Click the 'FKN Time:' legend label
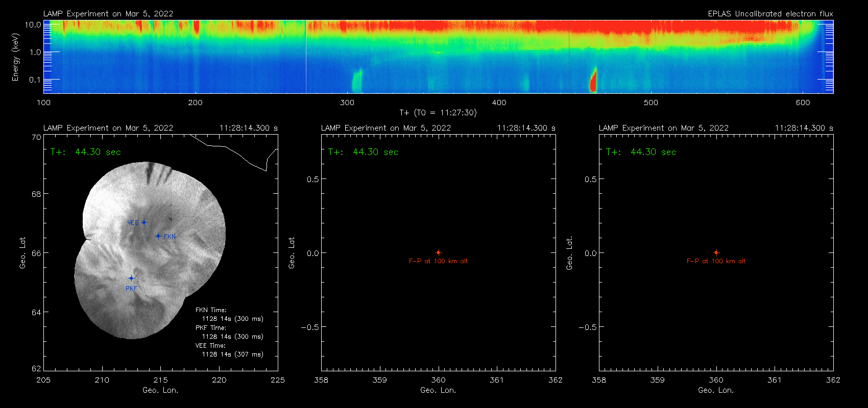The image size is (868, 408). coord(211,310)
